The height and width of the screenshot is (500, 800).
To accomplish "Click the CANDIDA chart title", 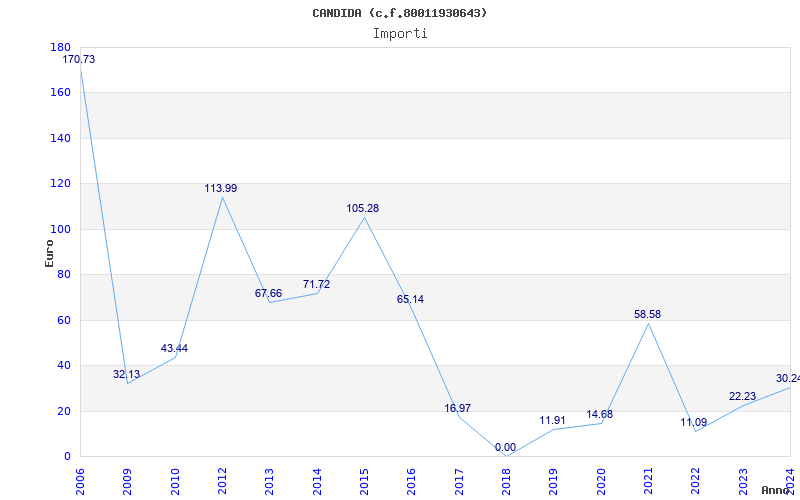I will (399, 13).
